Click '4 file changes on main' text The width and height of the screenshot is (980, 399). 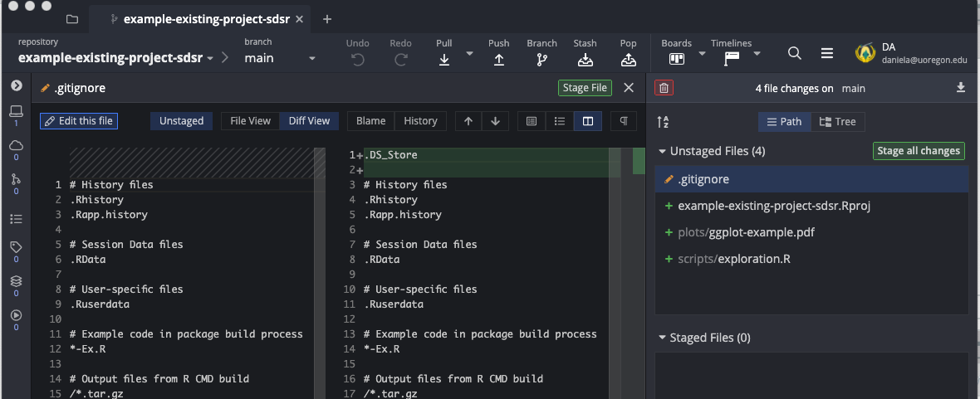click(x=810, y=89)
